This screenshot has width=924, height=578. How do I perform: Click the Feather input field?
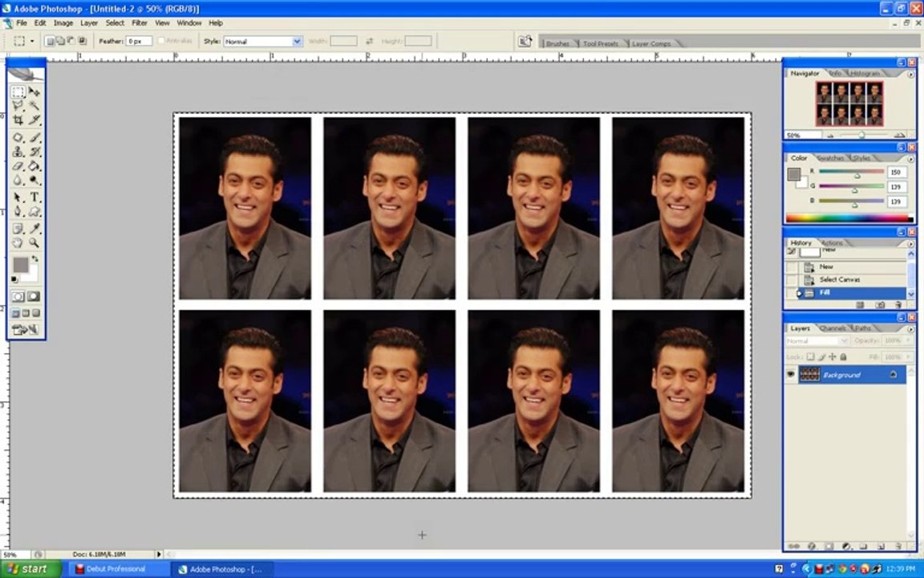[x=139, y=41]
